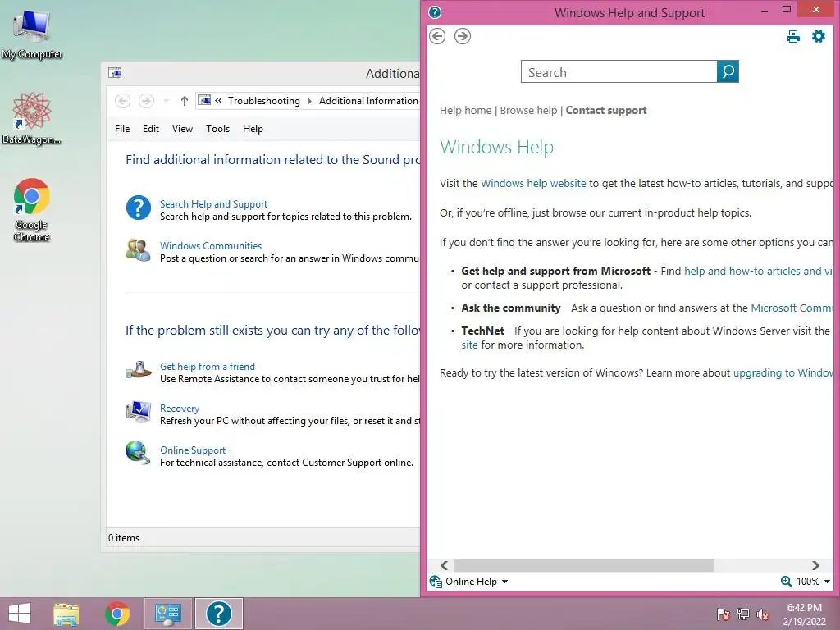
Task: Click the address bar control panel icon
Action: (x=204, y=100)
